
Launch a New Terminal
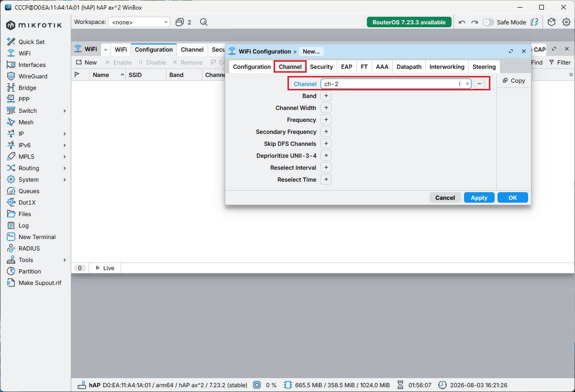click(37, 237)
